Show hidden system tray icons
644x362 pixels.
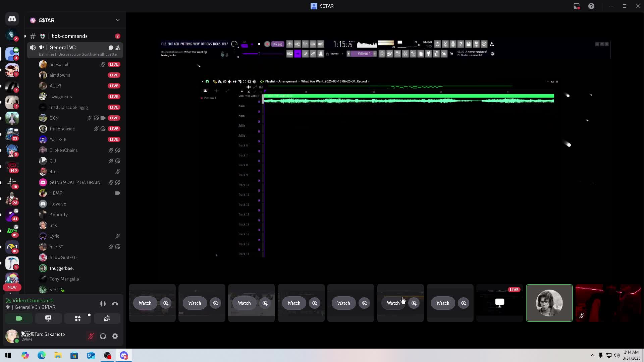593,355
